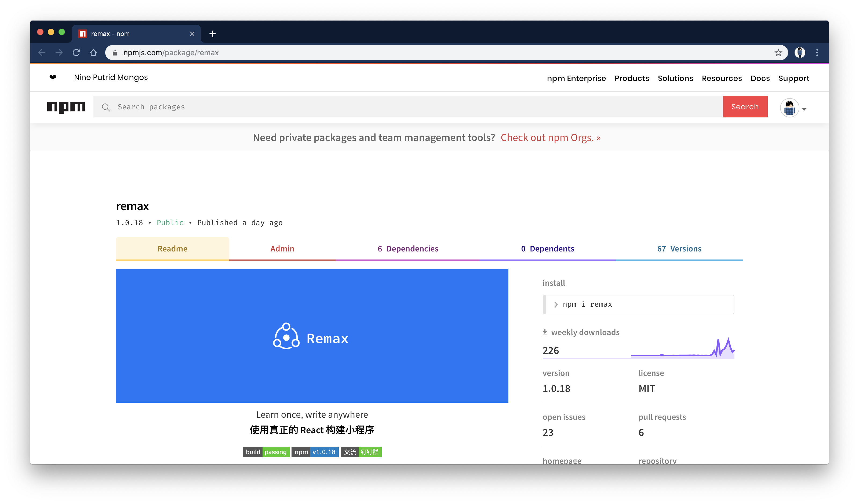Open a new browser tab with plus button
The width and height of the screenshot is (859, 504).
click(213, 34)
